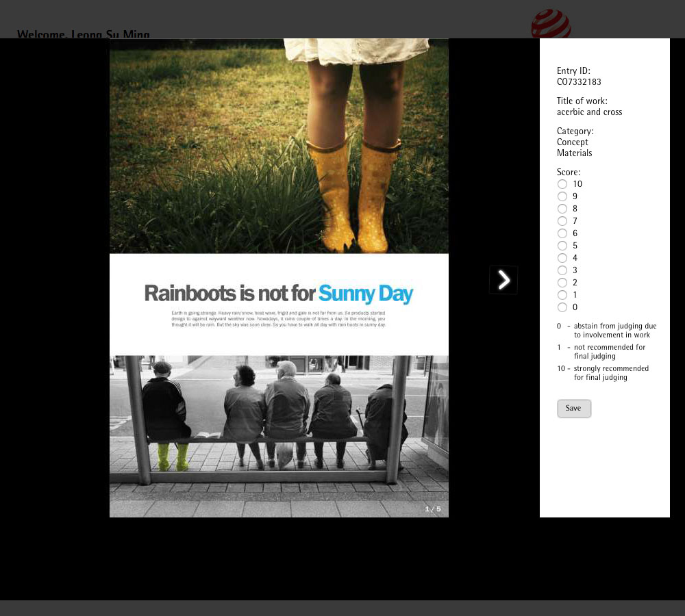Select score 3 radio button
This screenshot has height=616, width=685.
point(562,270)
